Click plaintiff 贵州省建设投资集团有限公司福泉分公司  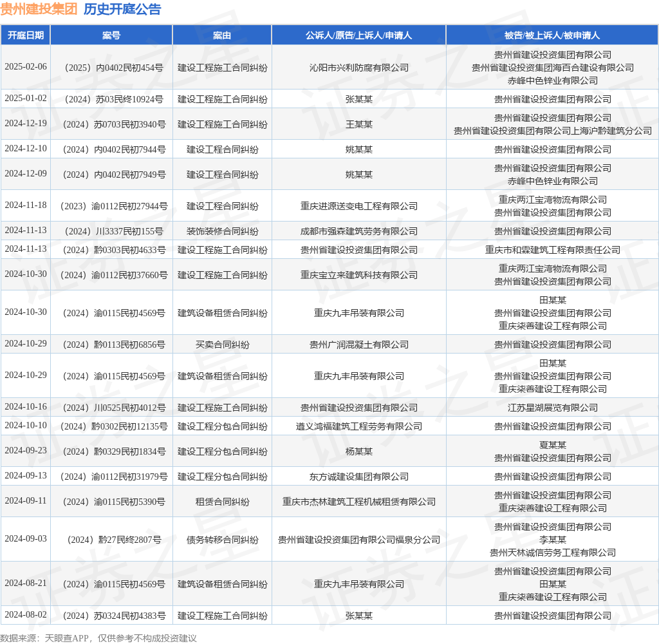(359, 540)
